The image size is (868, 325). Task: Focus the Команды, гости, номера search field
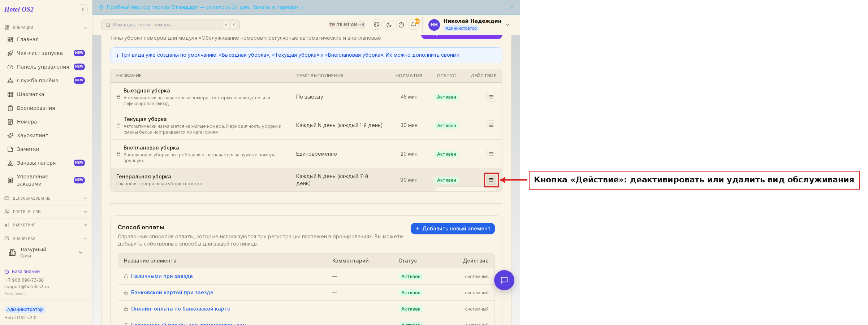(x=170, y=25)
